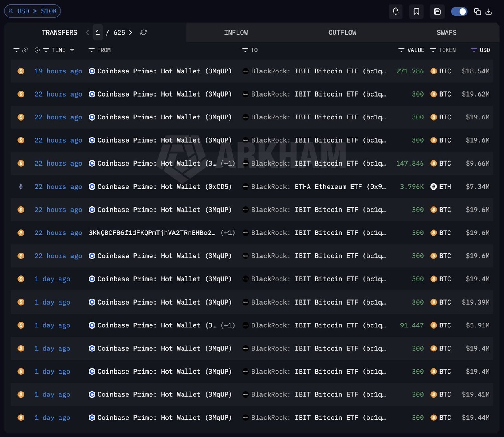The width and height of the screenshot is (504, 437).
Task: Click the $7.34M USD amount
Action: 478,186
